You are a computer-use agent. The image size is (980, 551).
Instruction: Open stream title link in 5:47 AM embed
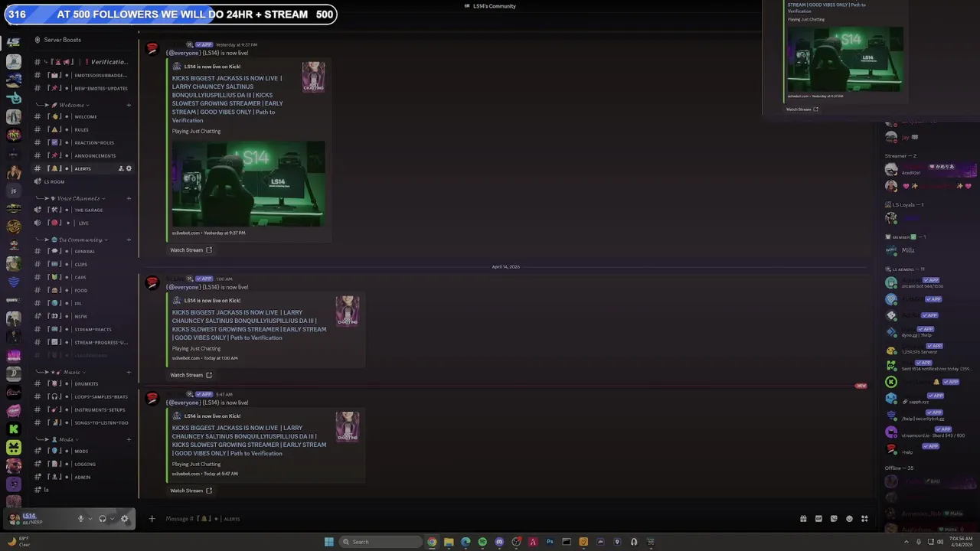click(250, 441)
